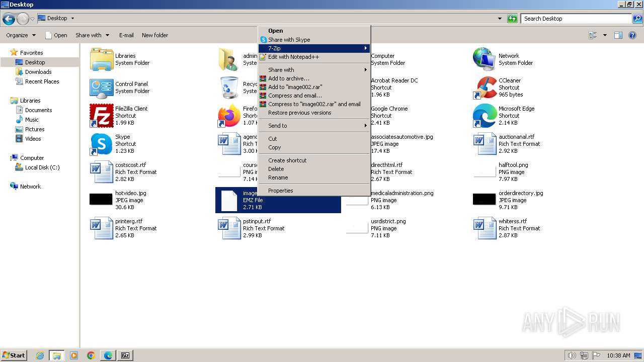Open Documents library in sidebar

39,110
